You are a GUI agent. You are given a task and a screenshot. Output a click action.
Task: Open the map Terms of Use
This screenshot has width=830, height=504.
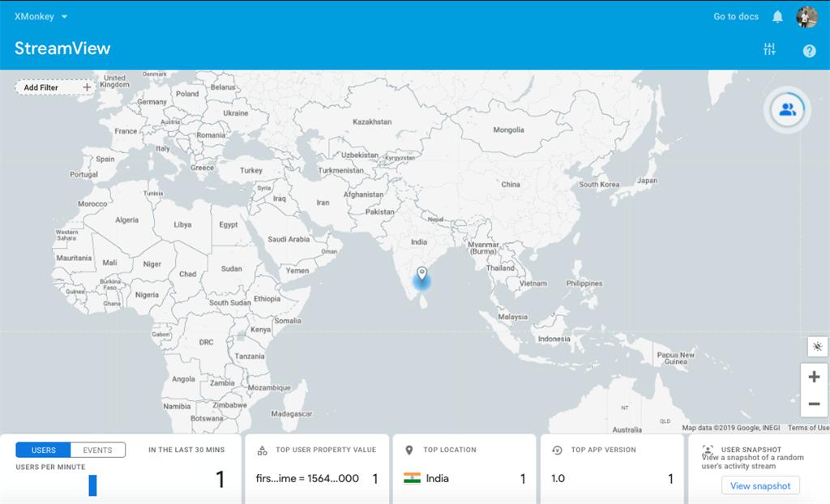808,428
